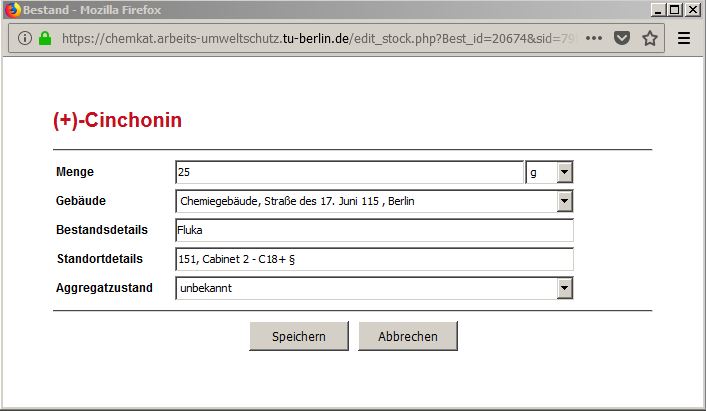Click the green padlock security icon

pos(45,39)
